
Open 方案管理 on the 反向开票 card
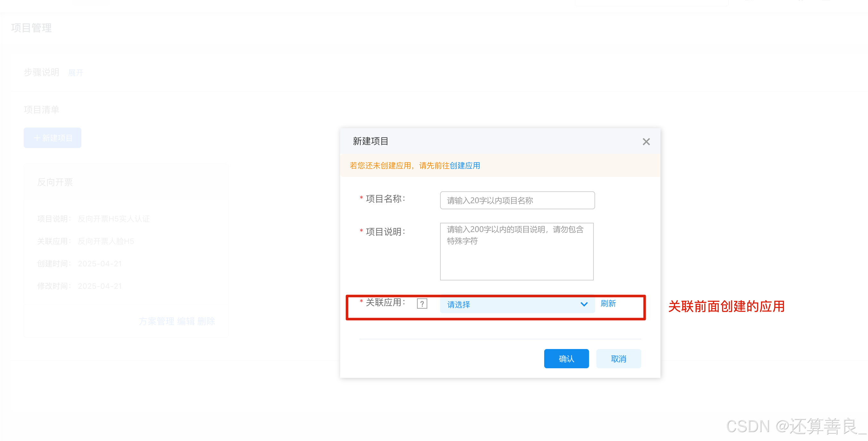[x=156, y=321]
